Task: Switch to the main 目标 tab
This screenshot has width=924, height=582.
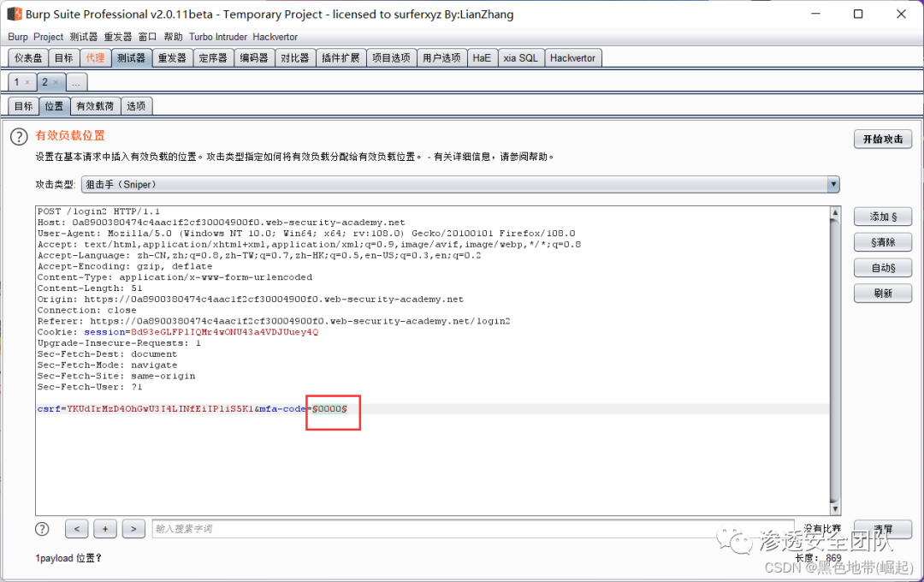Action: click(x=63, y=58)
